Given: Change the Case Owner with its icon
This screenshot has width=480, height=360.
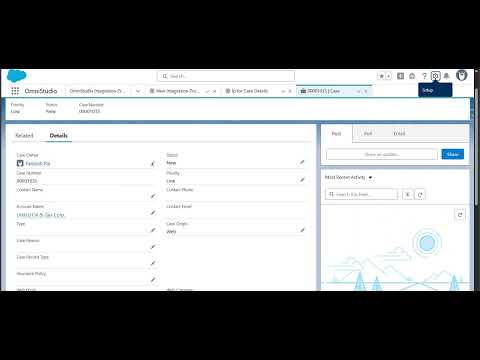Looking at the screenshot, I should [x=153, y=163].
